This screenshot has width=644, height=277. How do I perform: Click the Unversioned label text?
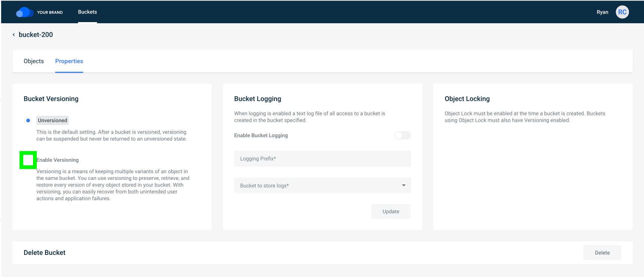point(53,120)
